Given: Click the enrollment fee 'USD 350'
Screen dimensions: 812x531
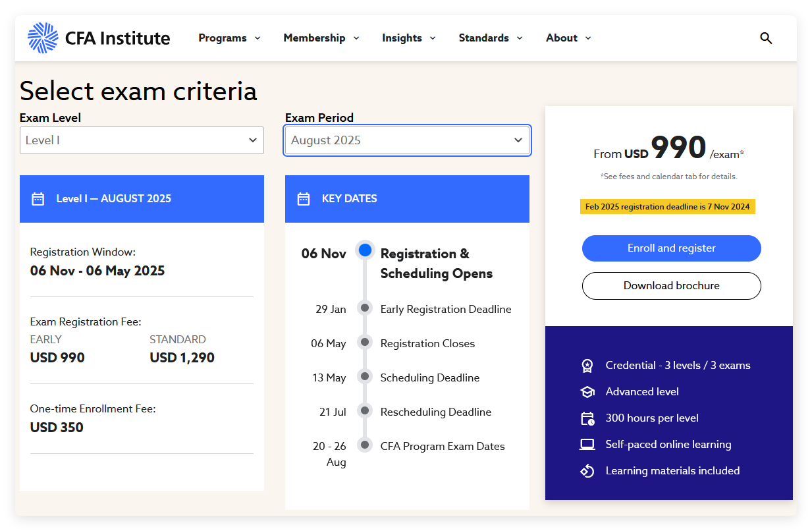Looking at the screenshot, I should (x=57, y=428).
